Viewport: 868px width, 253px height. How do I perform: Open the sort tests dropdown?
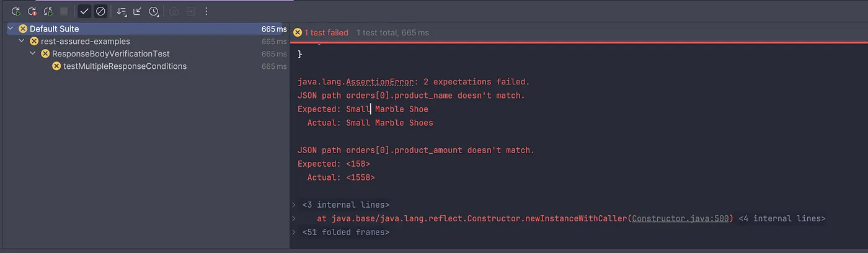click(122, 11)
